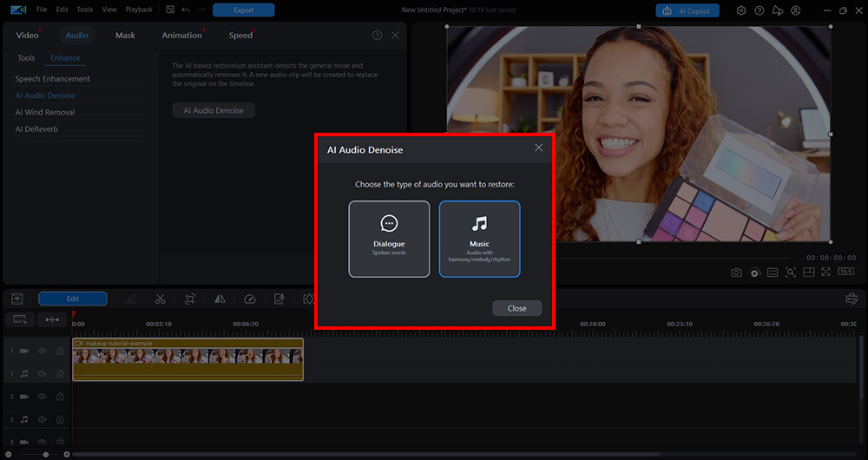Screen dimensions: 868x460
Task: Select the Dialogue audio type option
Action: (389, 239)
